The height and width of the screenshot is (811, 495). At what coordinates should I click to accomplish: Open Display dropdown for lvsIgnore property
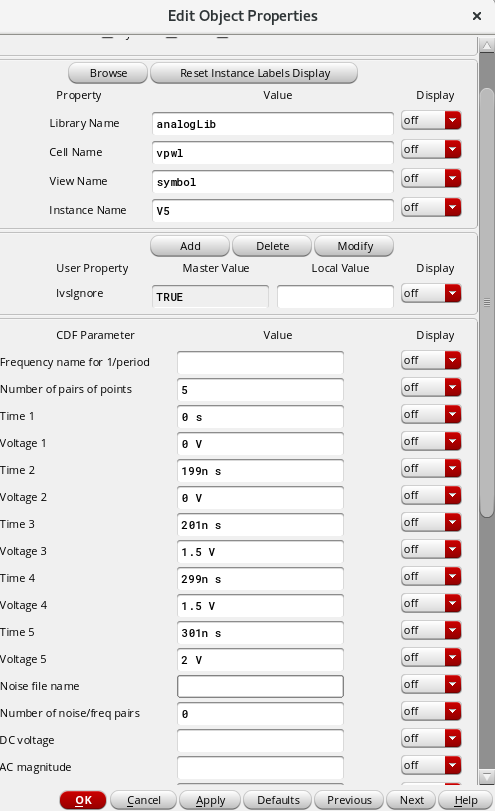coord(431,293)
